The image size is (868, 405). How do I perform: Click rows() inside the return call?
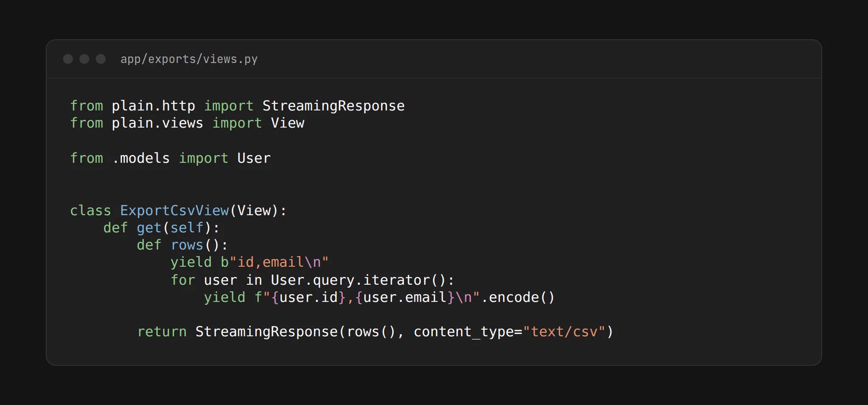371,332
